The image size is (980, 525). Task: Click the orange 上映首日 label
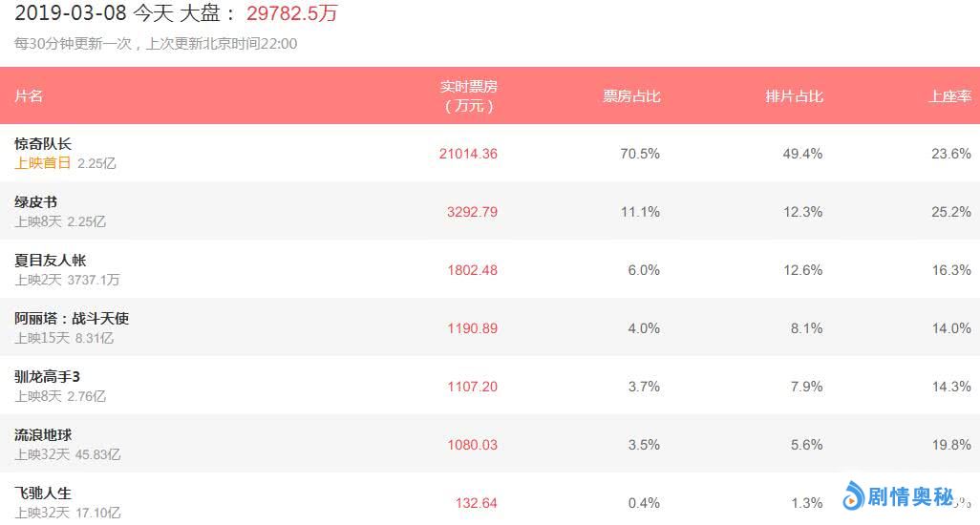[x=43, y=163]
